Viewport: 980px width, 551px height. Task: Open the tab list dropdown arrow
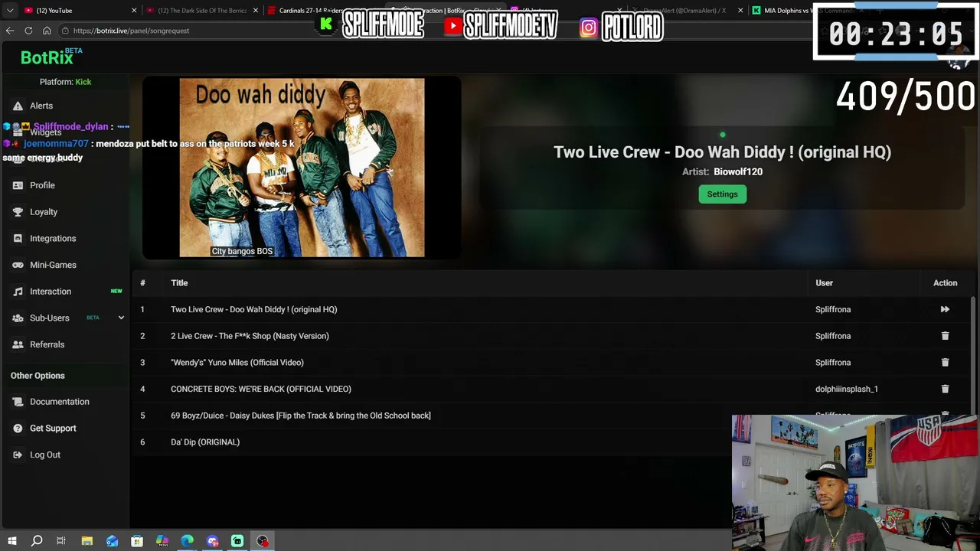pos(10,11)
